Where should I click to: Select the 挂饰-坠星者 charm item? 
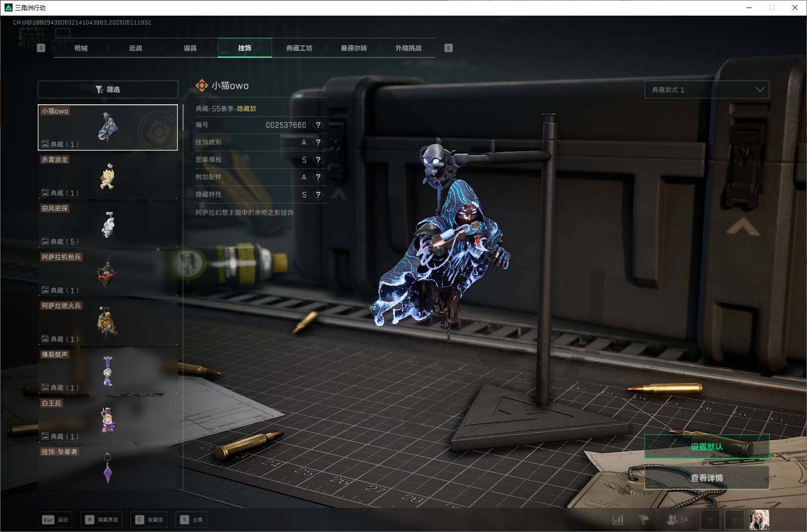pos(108,468)
